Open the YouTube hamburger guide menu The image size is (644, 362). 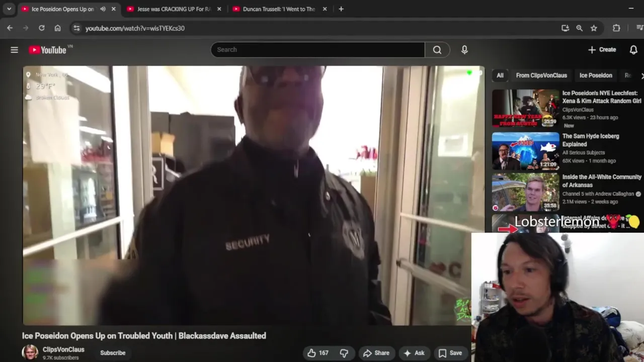point(14,50)
